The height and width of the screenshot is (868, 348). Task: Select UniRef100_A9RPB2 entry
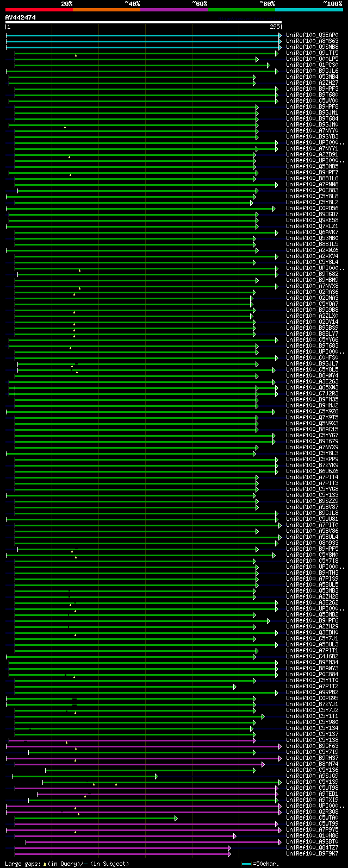tap(312, 692)
